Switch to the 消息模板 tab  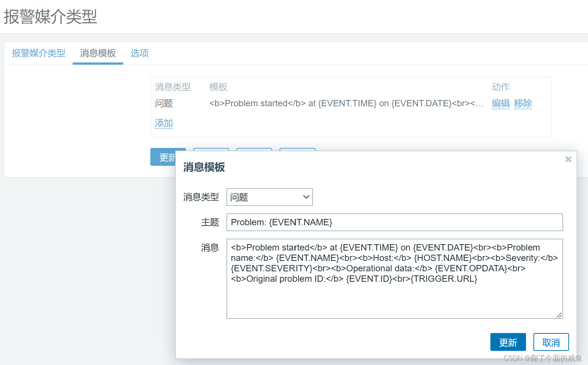point(98,53)
